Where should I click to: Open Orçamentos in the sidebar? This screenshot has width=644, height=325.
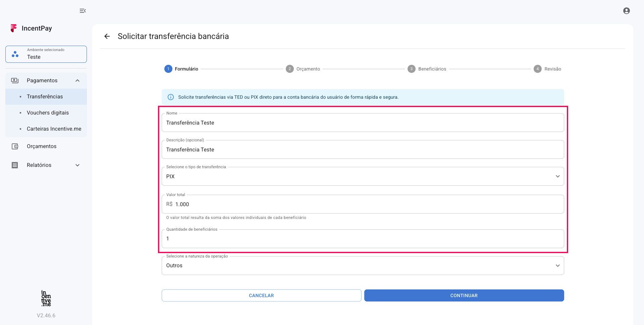click(46, 146)
